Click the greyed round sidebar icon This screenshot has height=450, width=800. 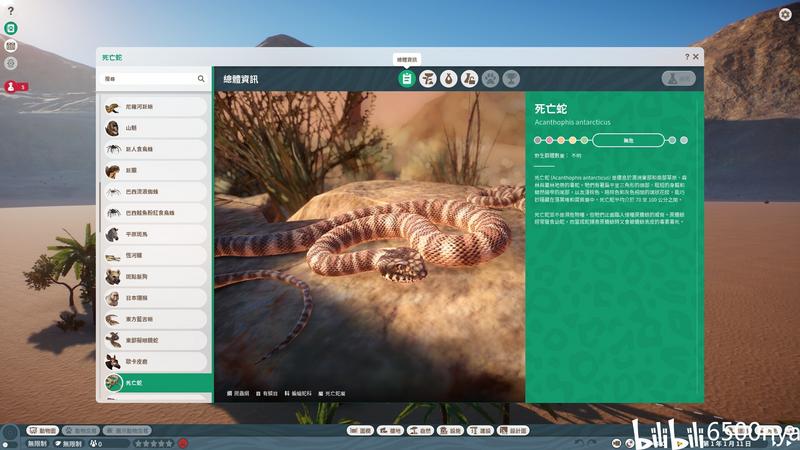[11, 63]
